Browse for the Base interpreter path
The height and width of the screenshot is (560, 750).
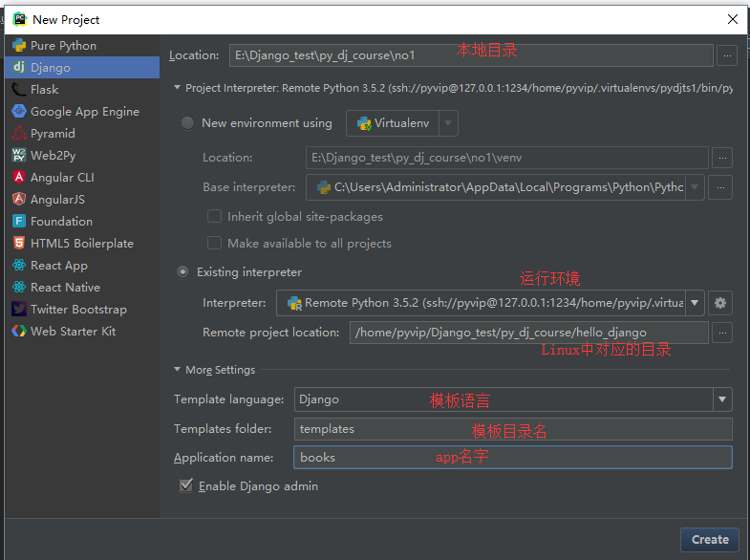click(720, 187)
